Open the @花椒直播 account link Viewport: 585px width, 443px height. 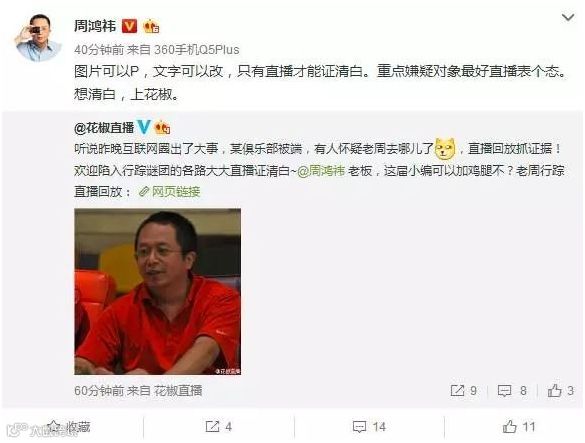point(104,128)
